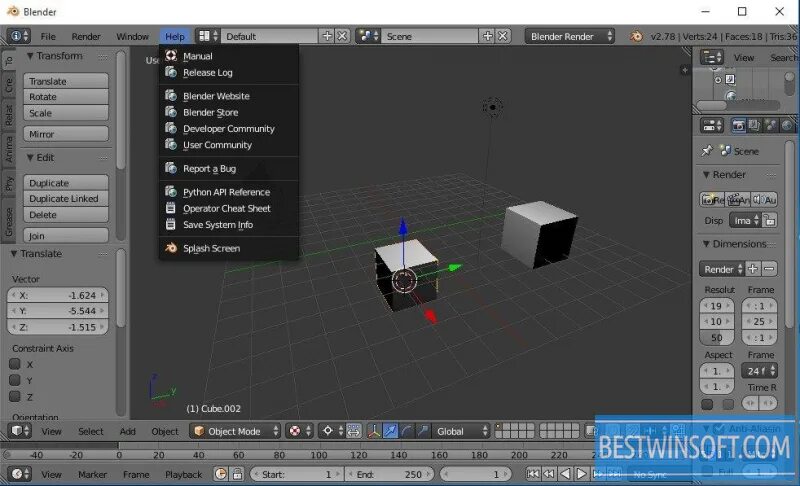Collapse the Transform panel
The image size is (800, 486).
tap(30, 56)
